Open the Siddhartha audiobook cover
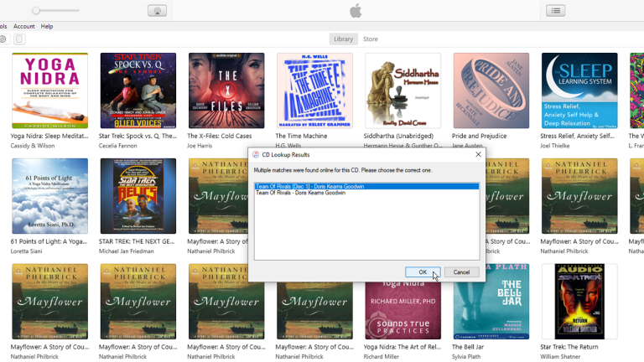Image resolution: width=644 pixels, height=362 pixels. (x=402, y=90)
